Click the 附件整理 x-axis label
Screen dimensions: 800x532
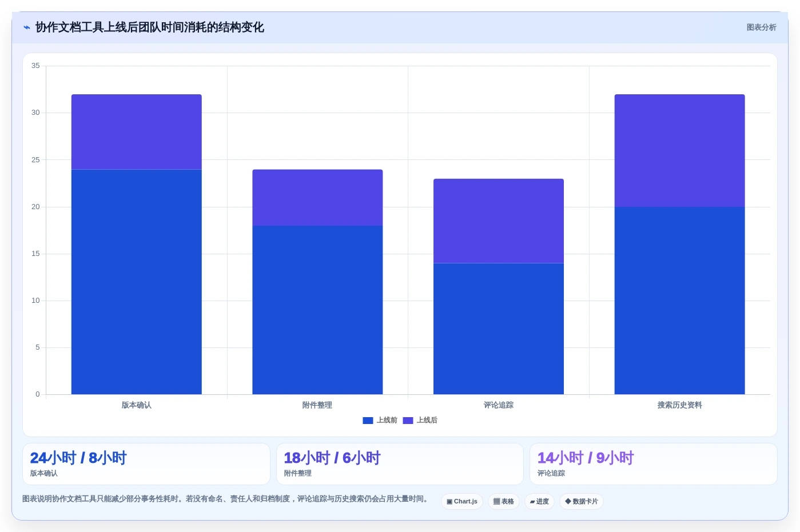pos(317,405)
